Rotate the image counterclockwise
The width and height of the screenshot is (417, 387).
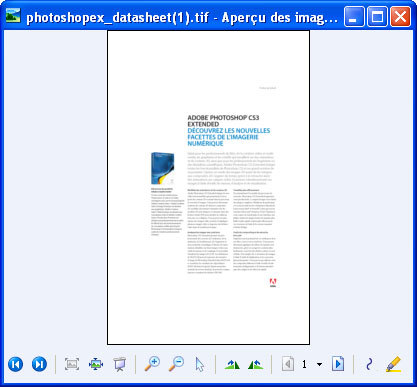[256, 364]
